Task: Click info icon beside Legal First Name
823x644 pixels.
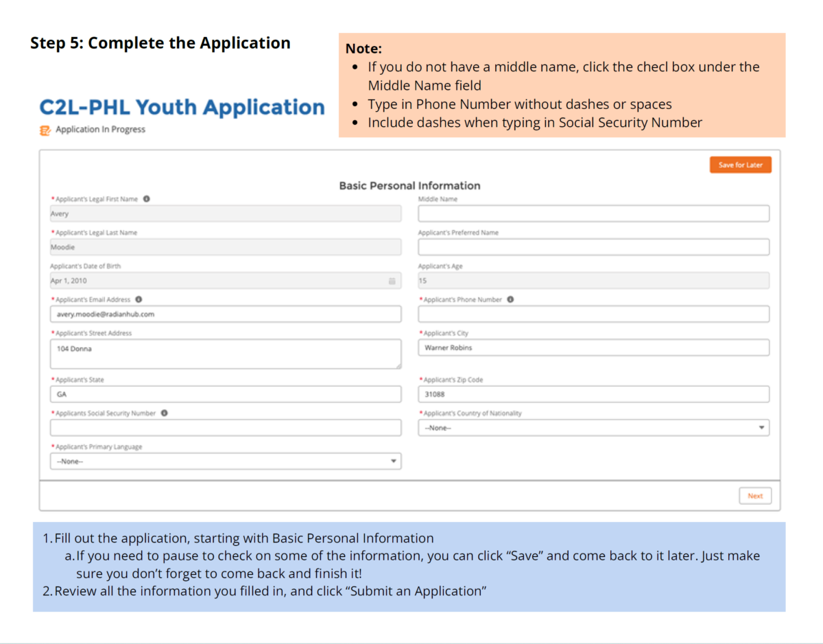Action: pos(147,199)
